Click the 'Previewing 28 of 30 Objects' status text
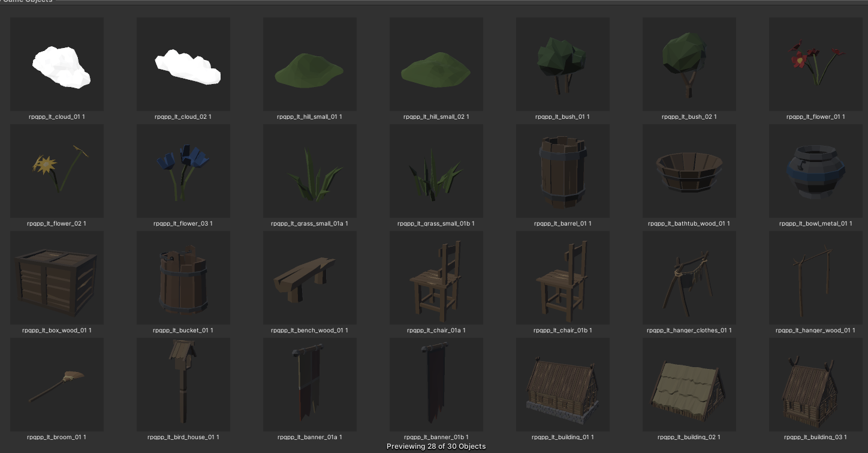868x453 pixels. (436, 446)
